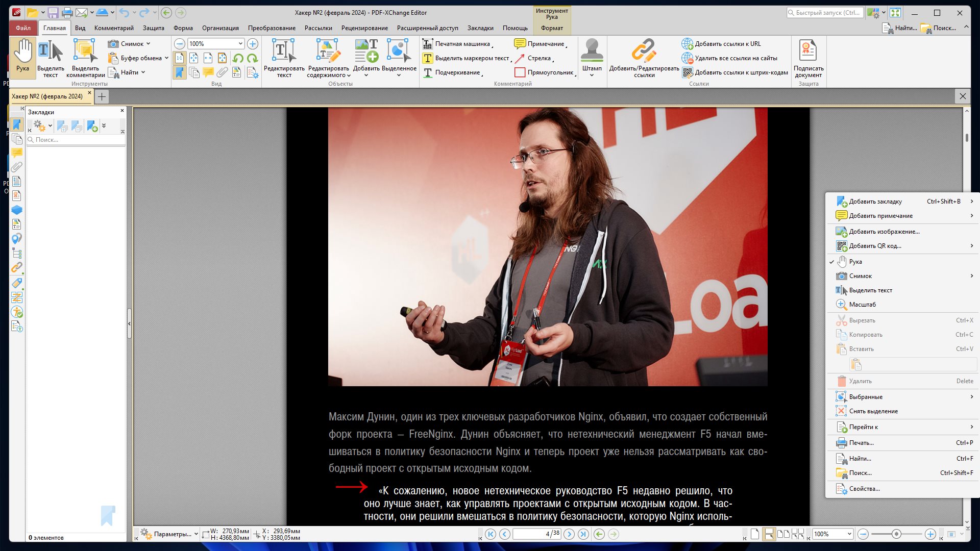The height and width of the screenshot is (551, 980).
Task: Add new bookmark in Закладки panel toolbar
Action: pos(92,126)
